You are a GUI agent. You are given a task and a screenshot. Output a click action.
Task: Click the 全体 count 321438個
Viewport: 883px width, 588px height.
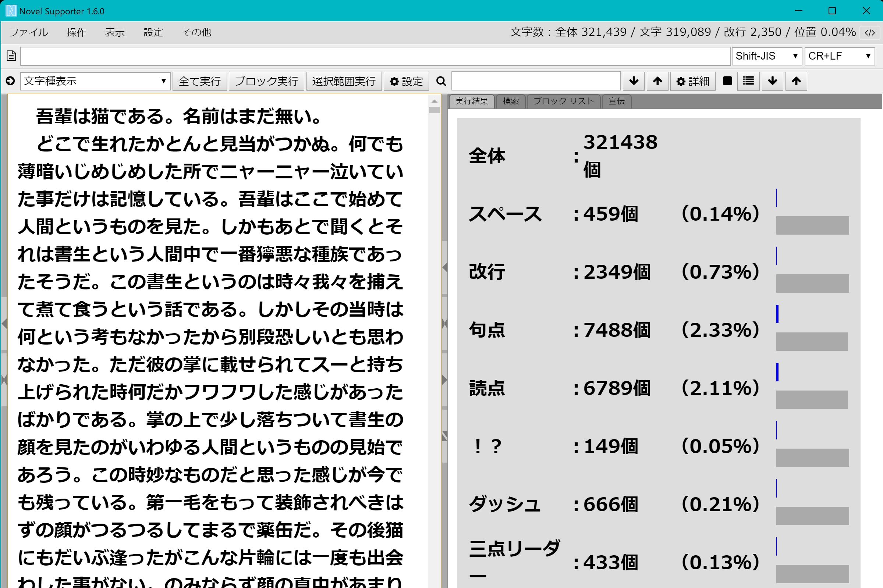(620, 156)
